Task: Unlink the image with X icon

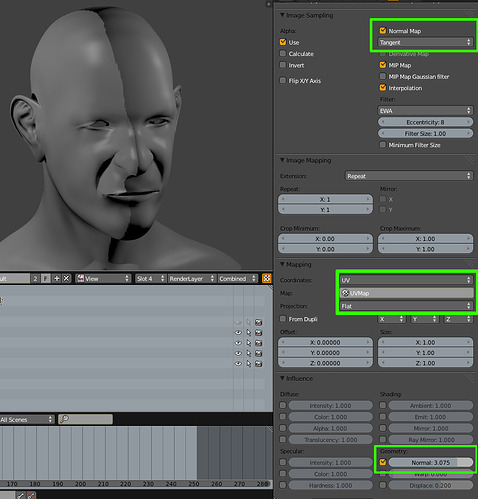Action: [x=67, y=279]
